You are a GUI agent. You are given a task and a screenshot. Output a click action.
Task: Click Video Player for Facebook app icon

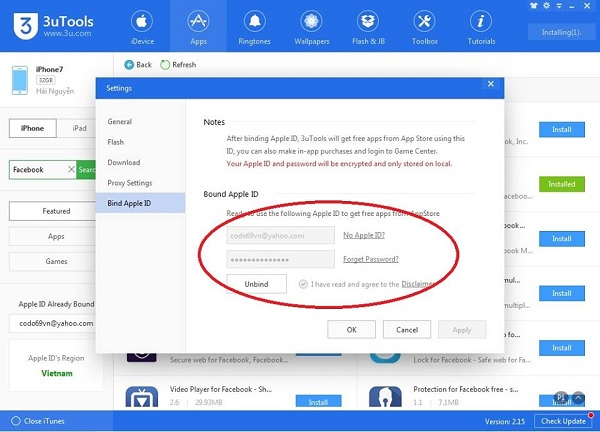click(x=142, y=397)
